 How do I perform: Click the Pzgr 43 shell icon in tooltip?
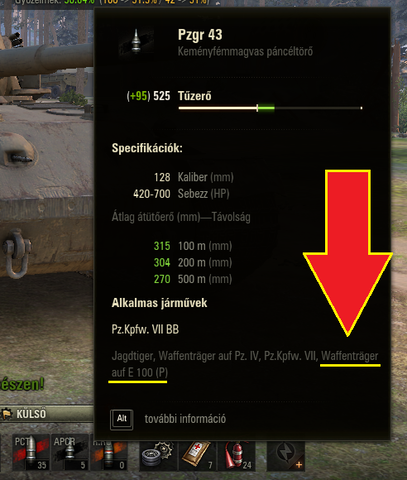coord(136,42)
